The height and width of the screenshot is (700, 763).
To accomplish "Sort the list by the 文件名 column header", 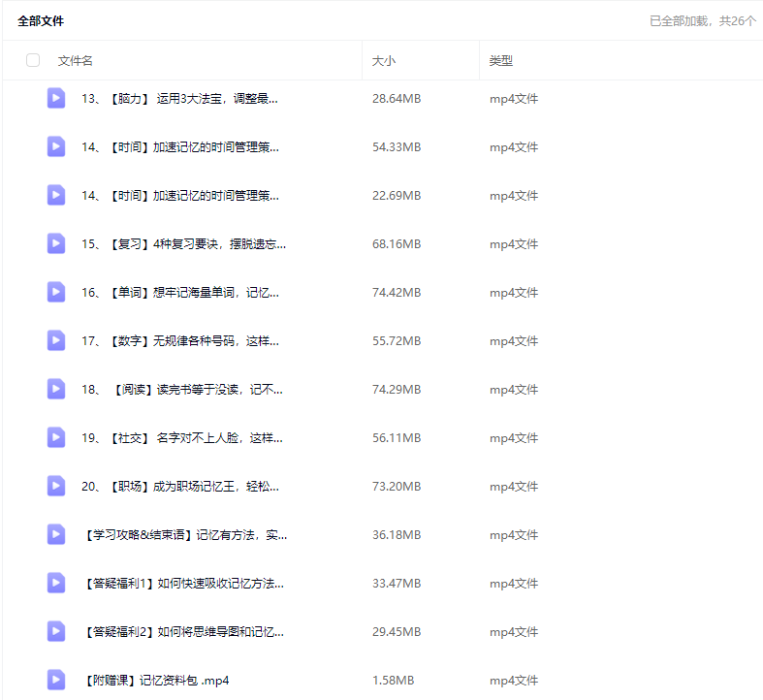I will [x=76, y=60].
